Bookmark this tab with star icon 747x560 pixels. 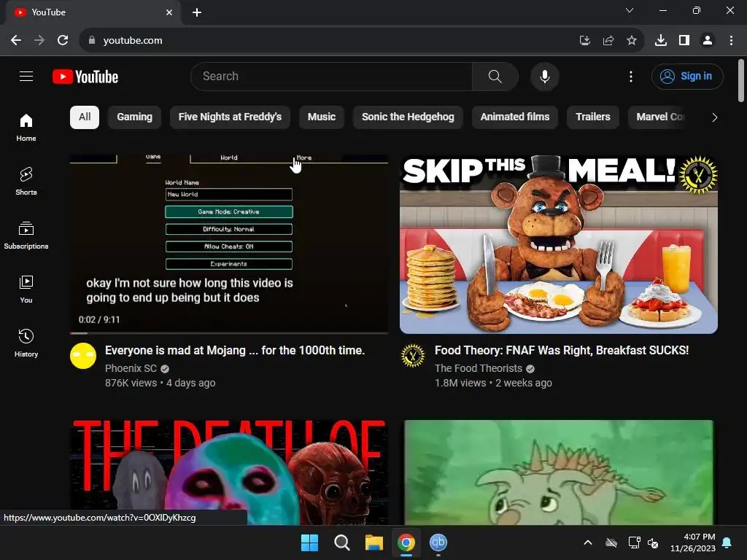[x=631, y=41]
